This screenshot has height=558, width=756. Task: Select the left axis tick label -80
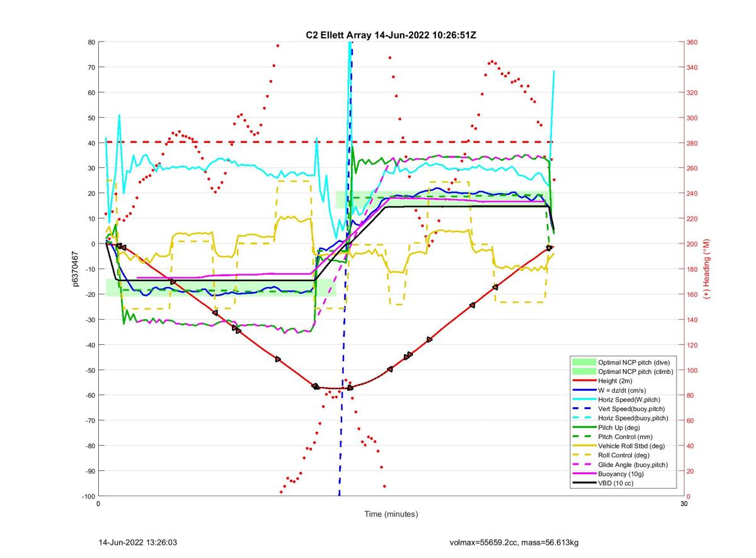[89, 446]
